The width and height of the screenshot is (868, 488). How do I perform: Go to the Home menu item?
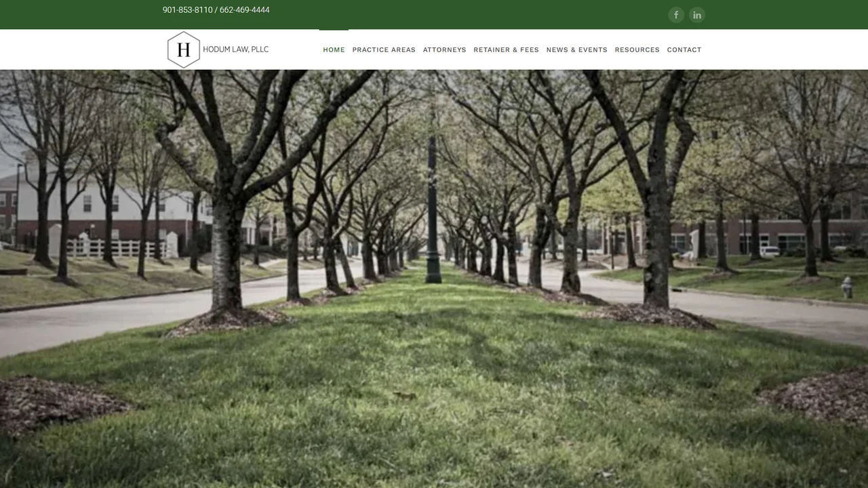pos(334,49)
